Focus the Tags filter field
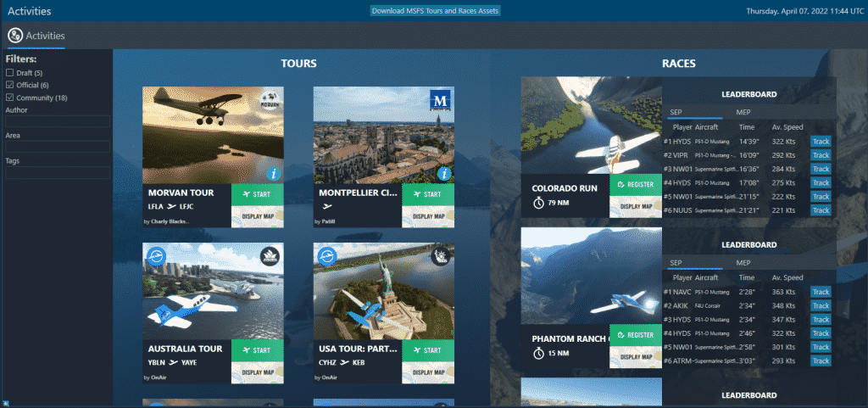 [x=58, y=173]
